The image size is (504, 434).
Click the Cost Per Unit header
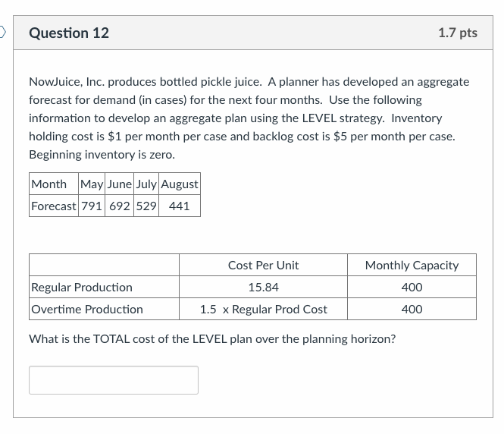(x=263, y=265)
